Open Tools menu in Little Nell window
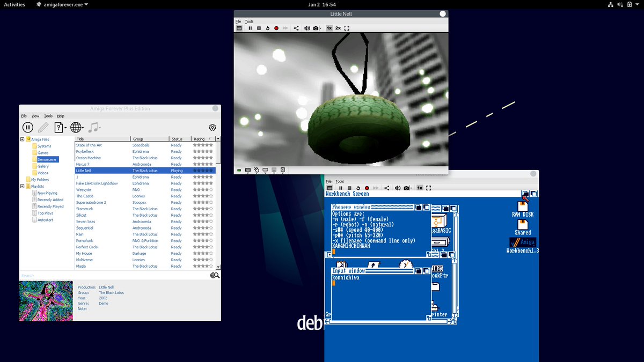The height and width of the screenshot is (362, 644). (249, 21)
